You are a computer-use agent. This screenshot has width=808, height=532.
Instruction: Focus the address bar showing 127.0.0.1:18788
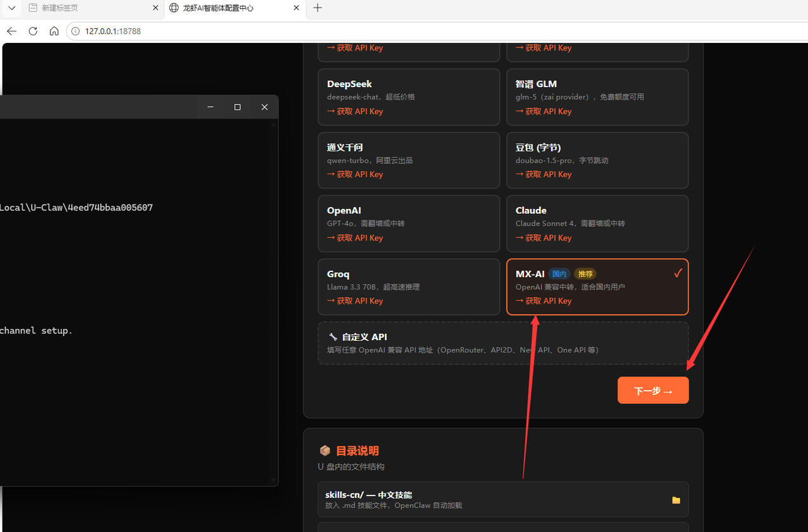click(436, 31)
